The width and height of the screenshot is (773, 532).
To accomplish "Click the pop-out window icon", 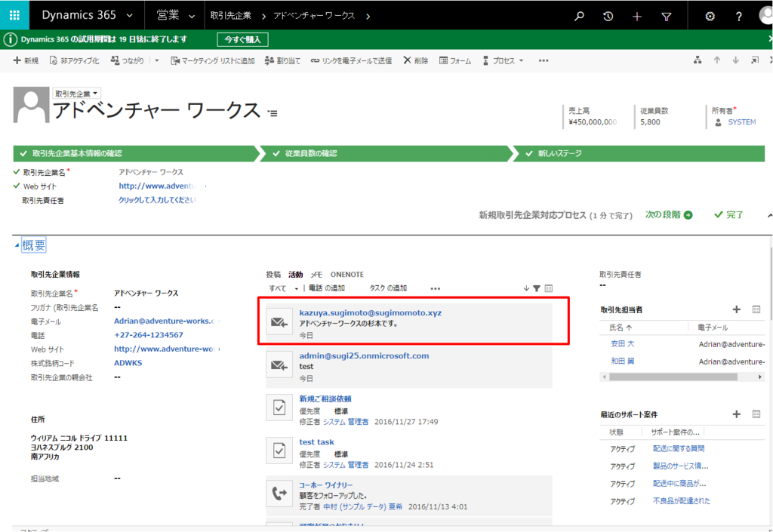I will click(755, 60).
